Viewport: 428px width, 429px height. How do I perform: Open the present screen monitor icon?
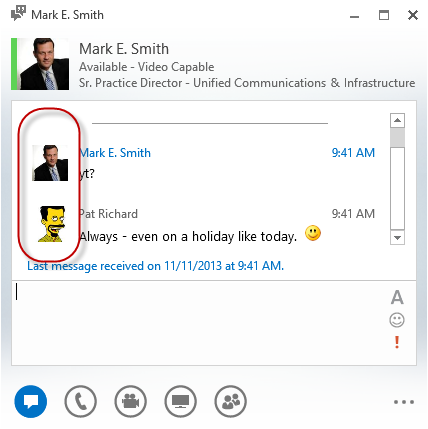pyautogui.click(x=180, y=401)
